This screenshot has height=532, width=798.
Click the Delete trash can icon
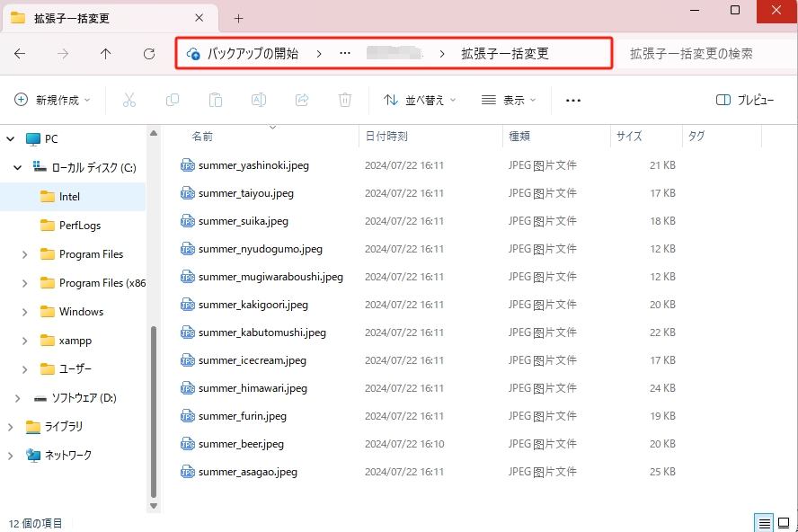coord(345,100)
